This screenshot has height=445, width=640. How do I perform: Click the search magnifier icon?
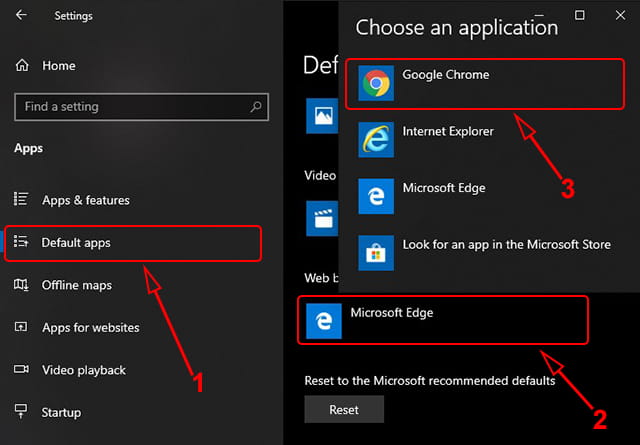pos(256,107)
